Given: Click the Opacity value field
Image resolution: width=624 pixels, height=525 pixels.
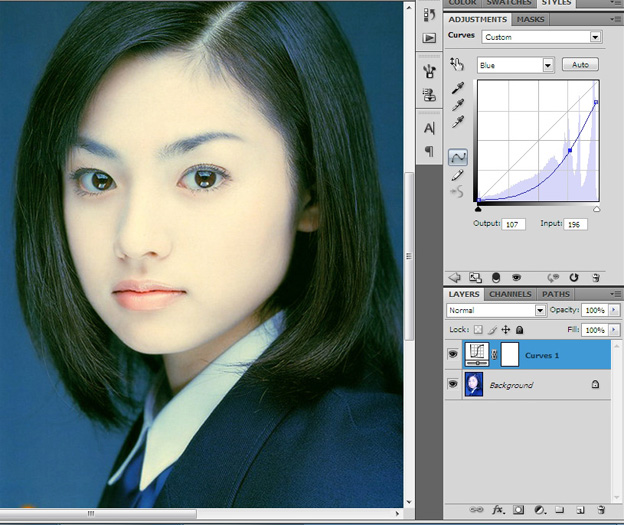Looking at the screenshot, I should pos(595,310).
